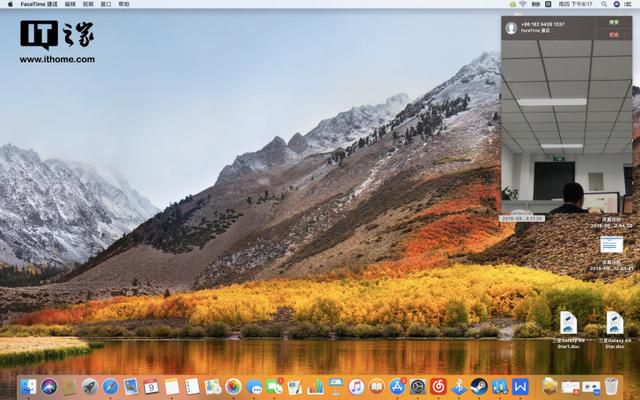Screen dimensions: 640x400
Task: Open WPS blue W icon in Dock
Action: tap(520, 387)
